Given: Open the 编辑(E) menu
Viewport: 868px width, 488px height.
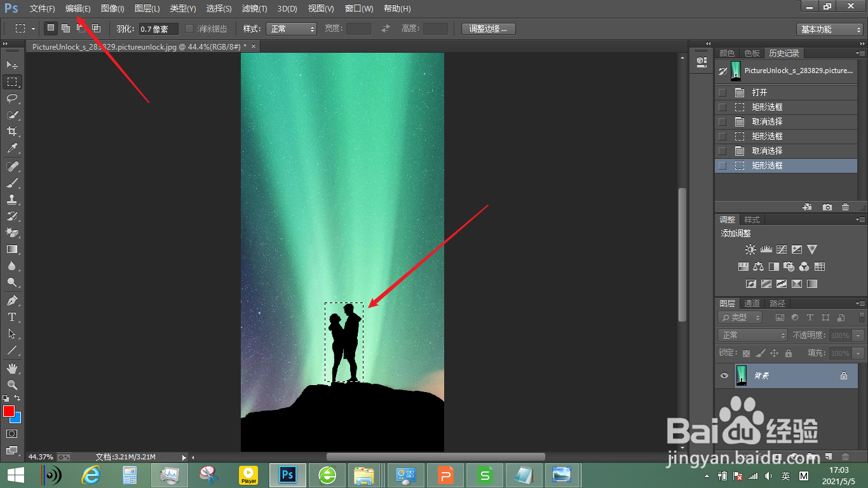Looking at the screenshot, I should pyautogui.click(x=78, y=9).
